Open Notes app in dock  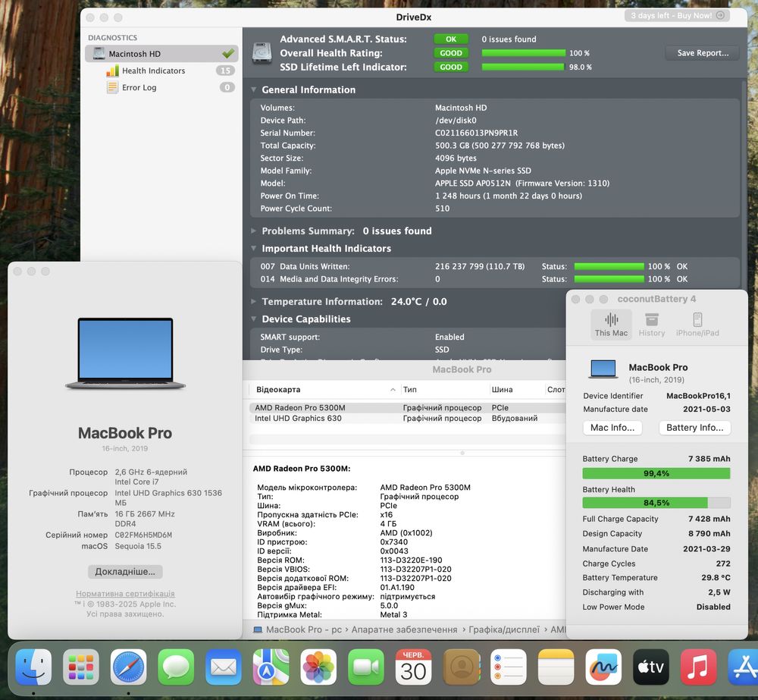(x=556, y=667)
